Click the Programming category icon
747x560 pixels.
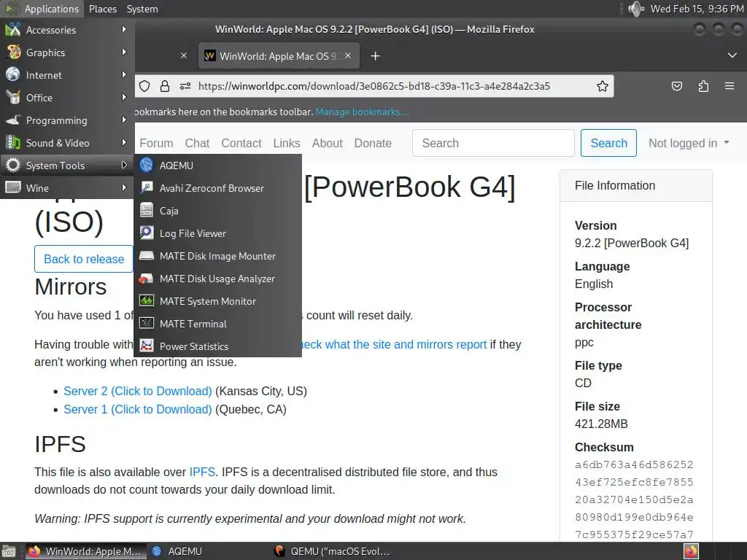(13, 120)
